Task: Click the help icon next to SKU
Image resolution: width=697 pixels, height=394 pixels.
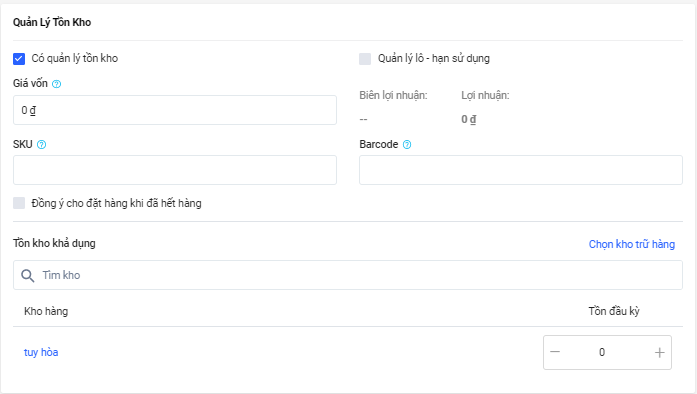Action: coord(41,145)
